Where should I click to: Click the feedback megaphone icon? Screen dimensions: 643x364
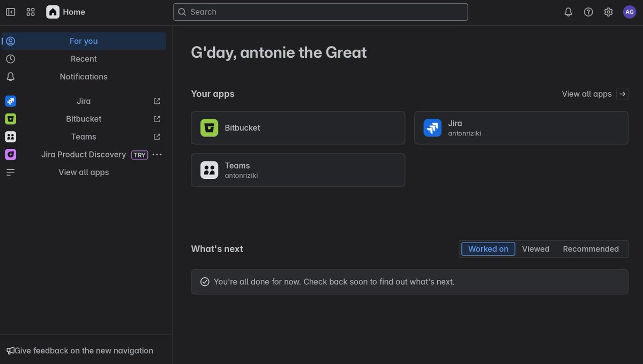[10, 351]
